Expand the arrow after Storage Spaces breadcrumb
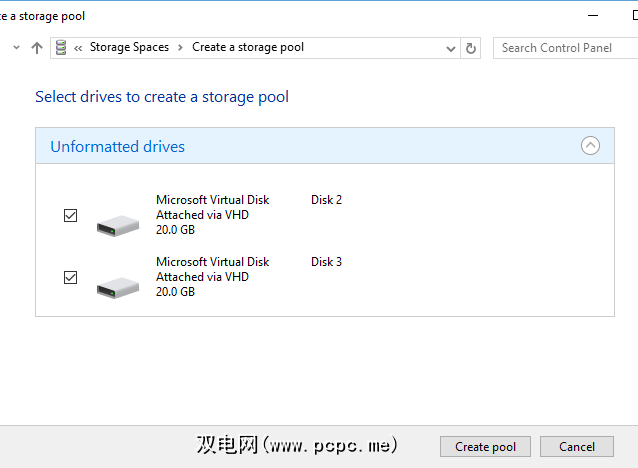Viewport: 638px width, 468px height. (180, 48)
